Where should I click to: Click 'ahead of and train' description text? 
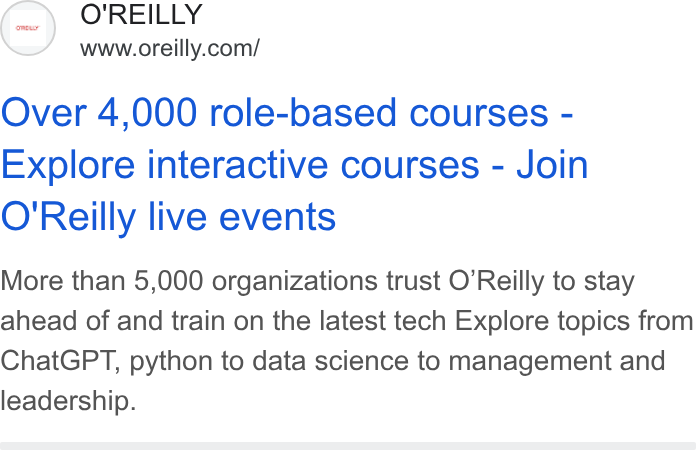[112, 320]
